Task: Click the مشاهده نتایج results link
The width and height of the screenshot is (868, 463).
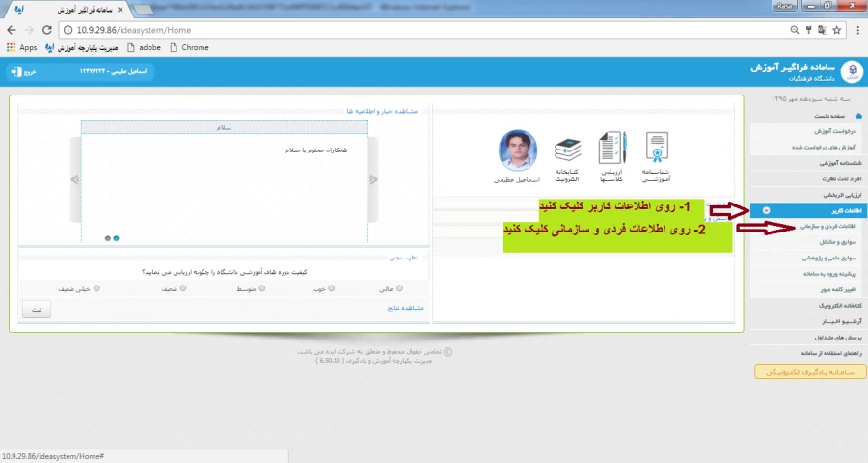Action: point(405,308)
